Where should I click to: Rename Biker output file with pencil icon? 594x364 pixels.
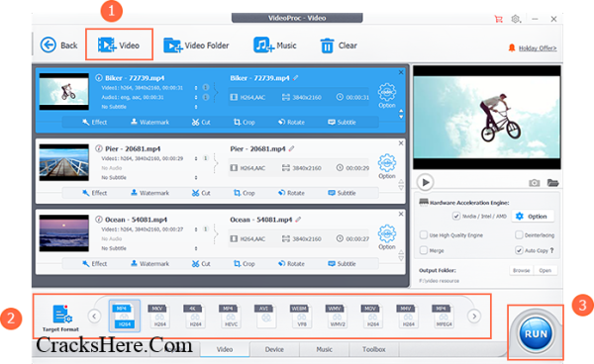[295, 78]
